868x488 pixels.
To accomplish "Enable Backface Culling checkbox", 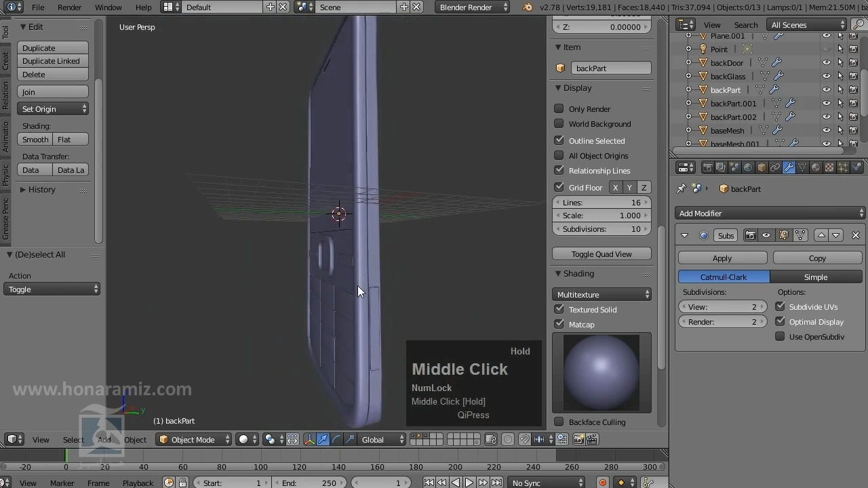I will click(559, 422).
